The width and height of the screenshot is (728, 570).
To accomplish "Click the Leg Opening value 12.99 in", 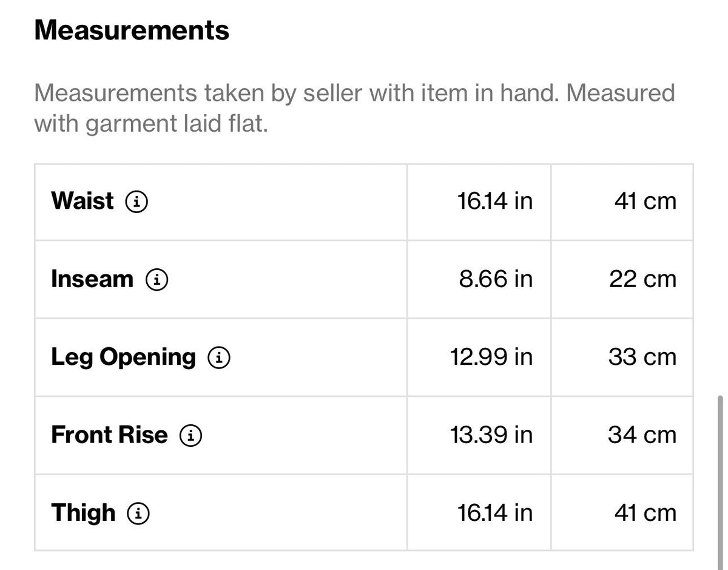I will 491,357.
